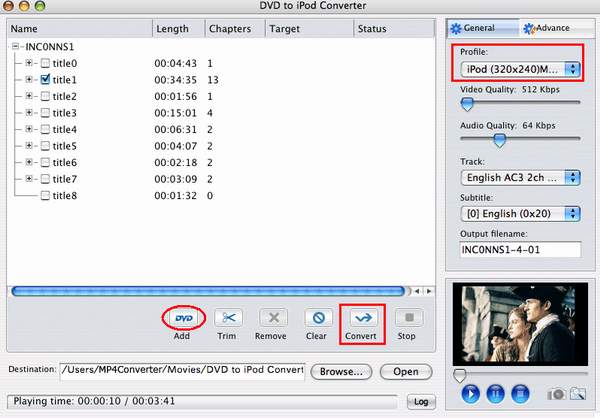Screen dimensions: 600x418
Task: Click the DVD Add button
Action: [x=184, y=318]
